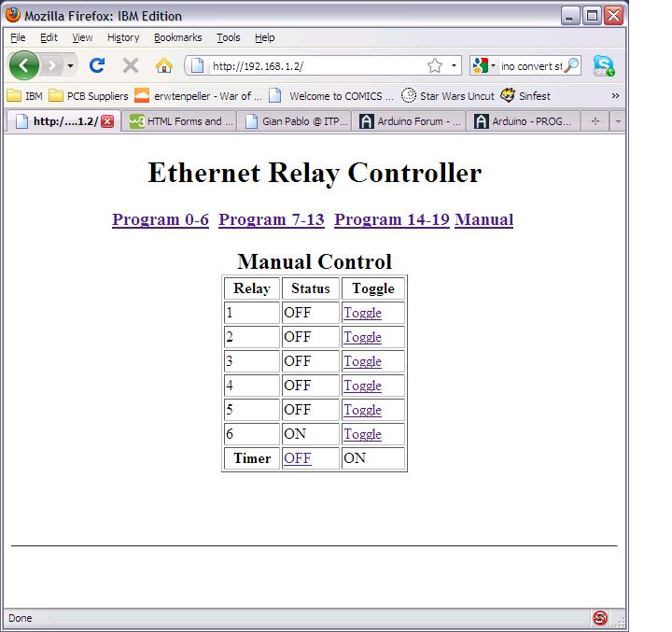The image size is (672, 632).
Task: Toggle relay 6
Action: pos(362,434)
